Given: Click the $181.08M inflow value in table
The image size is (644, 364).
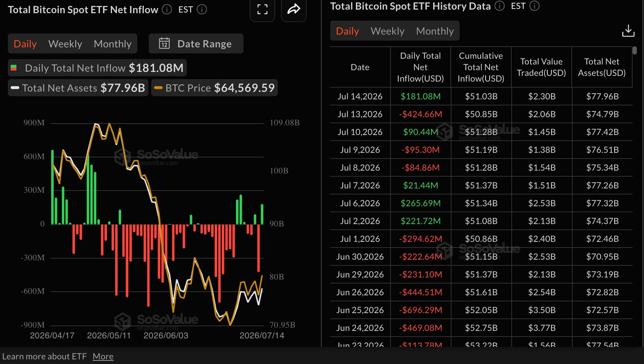Looking at the screenshot, I should point(421,97).
